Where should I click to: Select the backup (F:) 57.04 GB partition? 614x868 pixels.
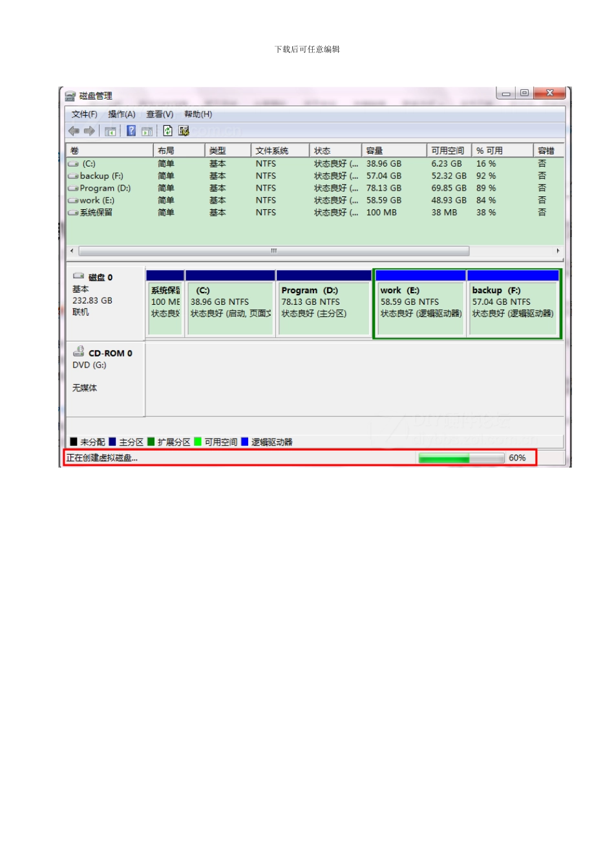(513, 303)
